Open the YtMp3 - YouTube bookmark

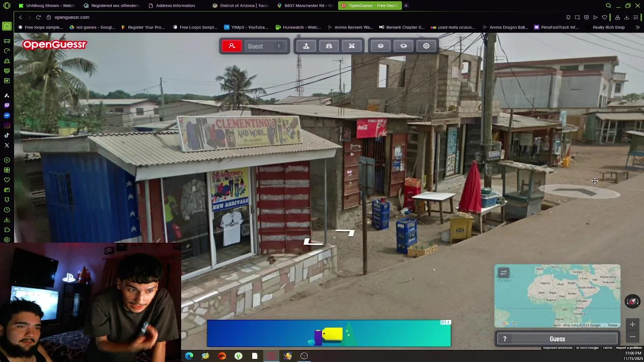247,27
